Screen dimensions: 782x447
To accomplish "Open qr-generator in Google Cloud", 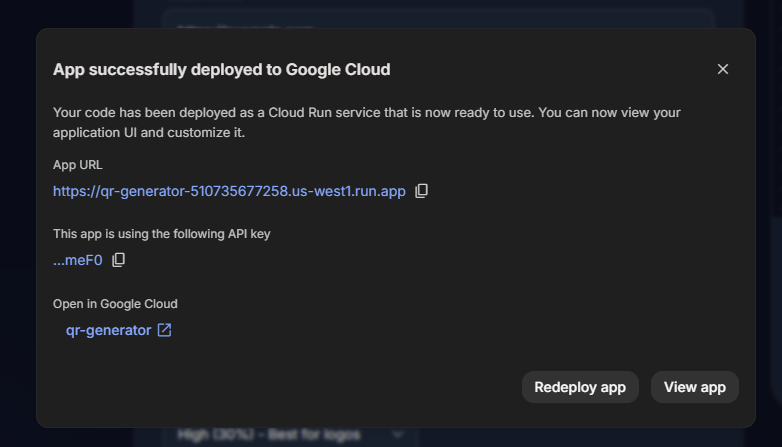I will click(x=108, y=330).
